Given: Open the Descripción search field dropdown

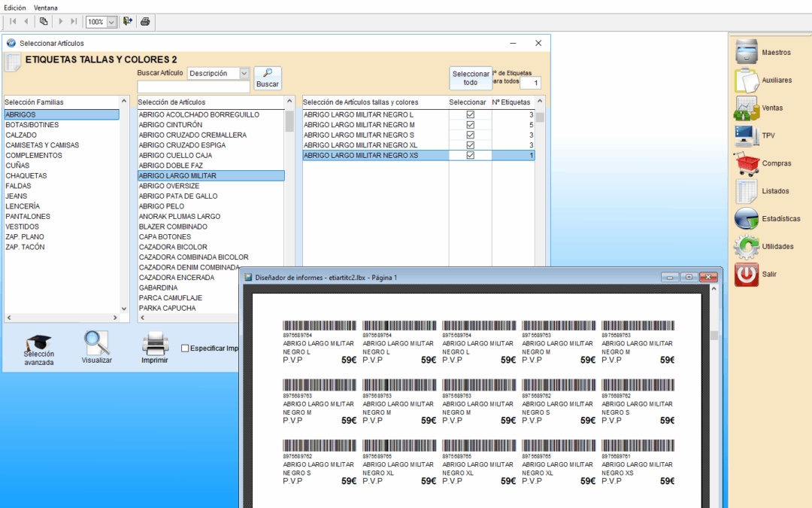Looking at the screenshot, I should (244, 74).
